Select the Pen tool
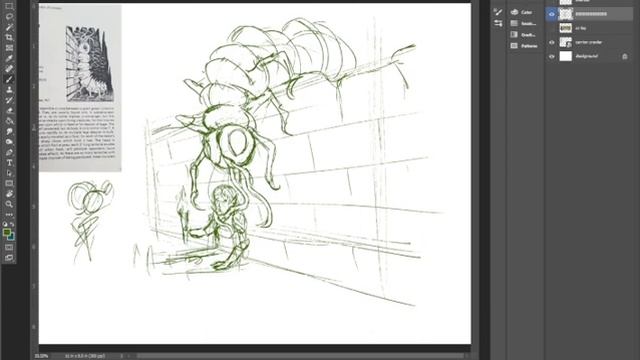Image resolution: width=640 pixels, height=360 pixels. [9, 152]
